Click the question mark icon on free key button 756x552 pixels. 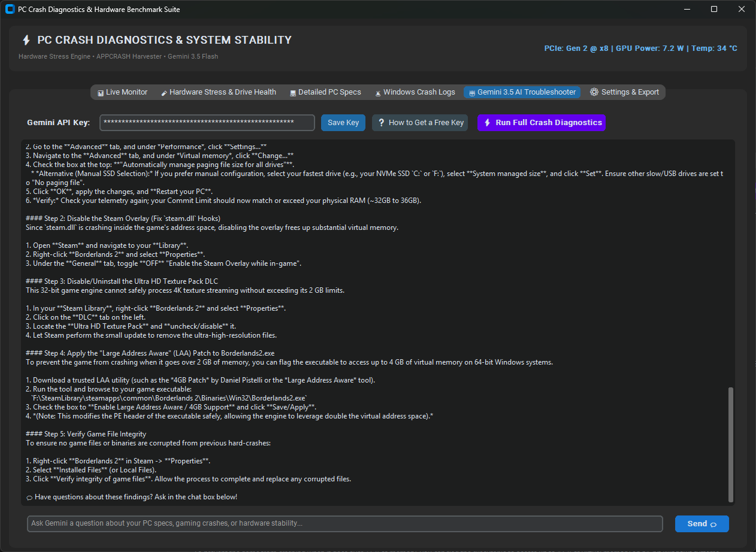381,122
